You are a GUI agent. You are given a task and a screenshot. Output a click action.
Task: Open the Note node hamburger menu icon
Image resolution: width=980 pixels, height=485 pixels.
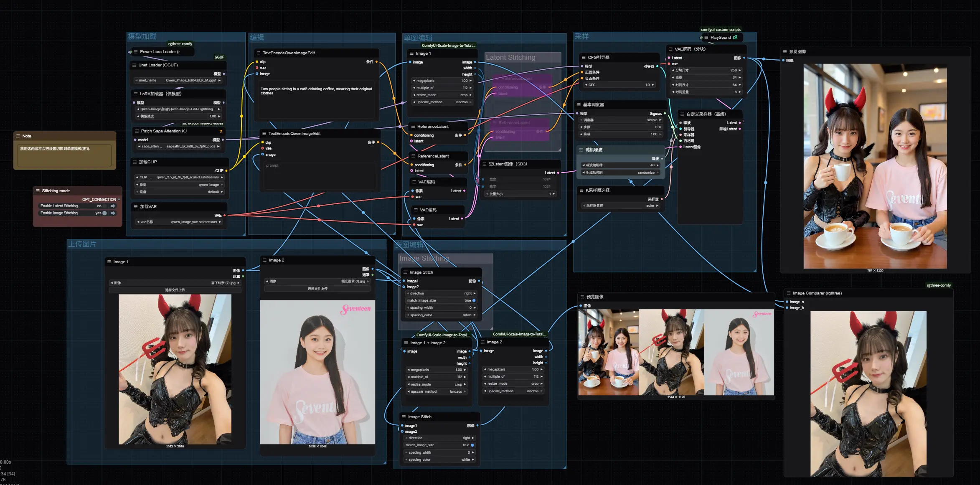point(18,136)
